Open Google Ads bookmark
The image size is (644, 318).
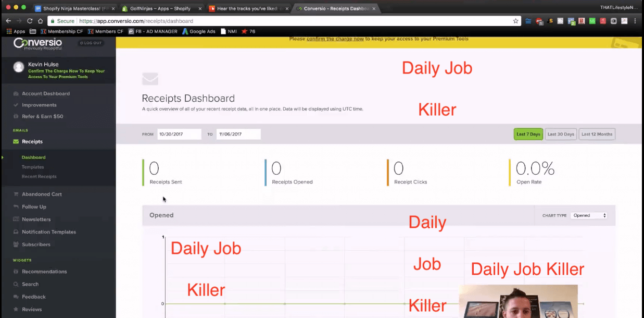198,31
